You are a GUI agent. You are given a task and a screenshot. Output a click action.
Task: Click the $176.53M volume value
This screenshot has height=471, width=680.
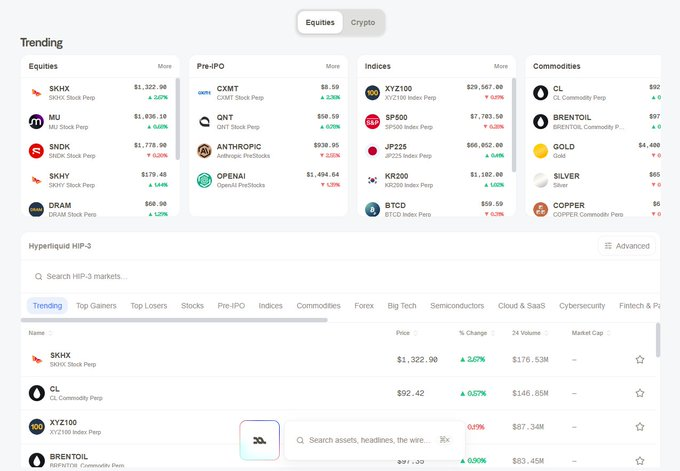coord(530,360)
